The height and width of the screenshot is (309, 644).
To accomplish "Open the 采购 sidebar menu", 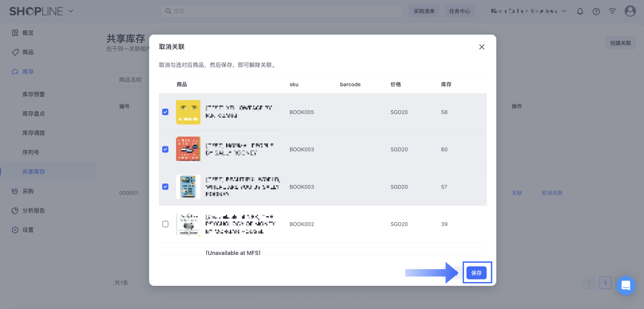I will (x=28, y=191).
